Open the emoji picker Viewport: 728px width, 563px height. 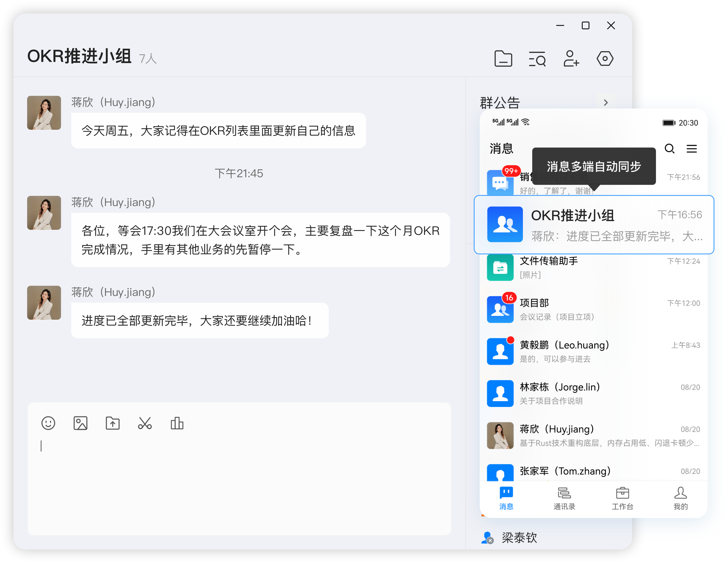coord(48,423)
